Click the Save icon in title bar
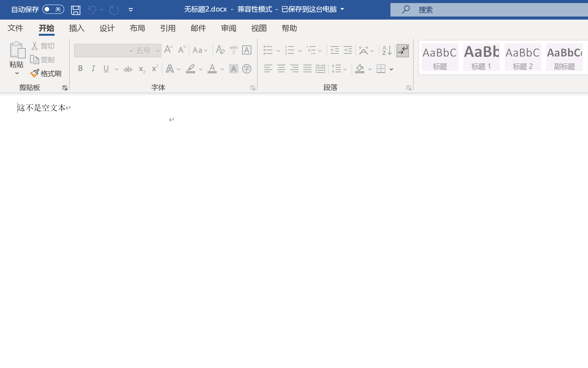 76,10
